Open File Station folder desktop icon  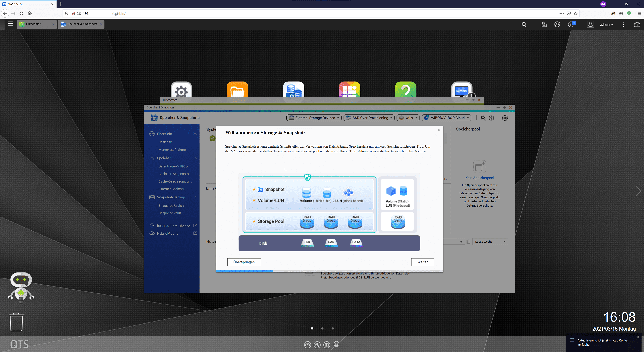237,91
